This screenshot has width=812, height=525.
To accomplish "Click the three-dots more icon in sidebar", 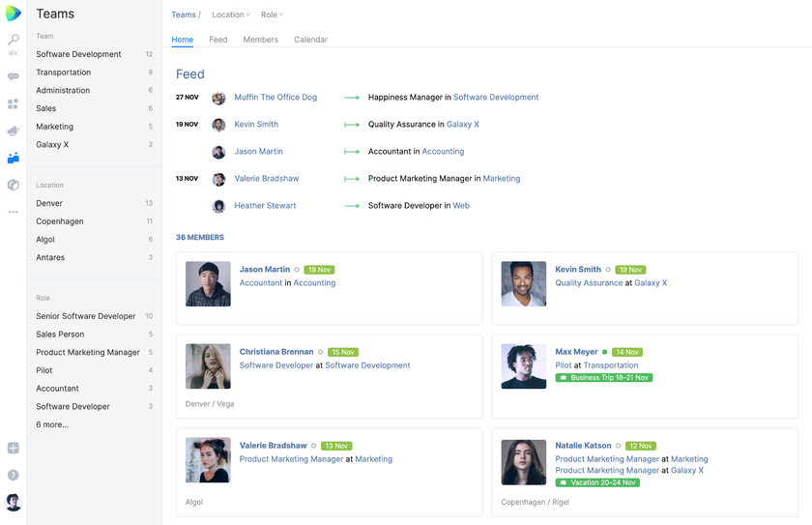I will pyautogui.click(x=14, y=212).
